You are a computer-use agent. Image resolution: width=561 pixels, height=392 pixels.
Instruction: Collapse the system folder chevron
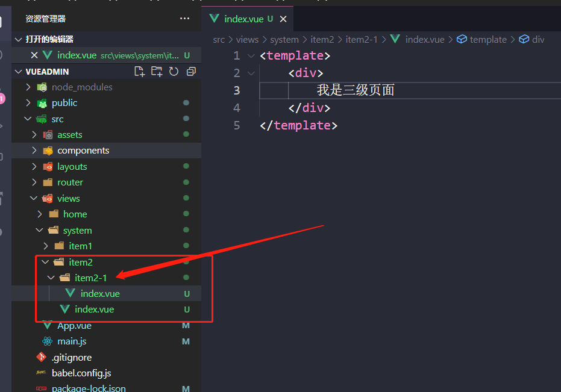click(39, 230)
